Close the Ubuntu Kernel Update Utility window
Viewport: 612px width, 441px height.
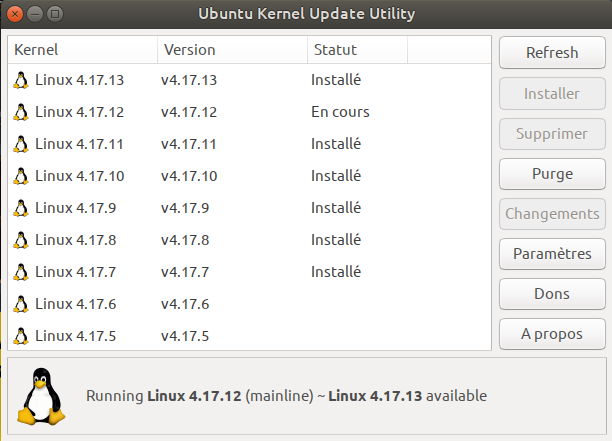[15, 14]
